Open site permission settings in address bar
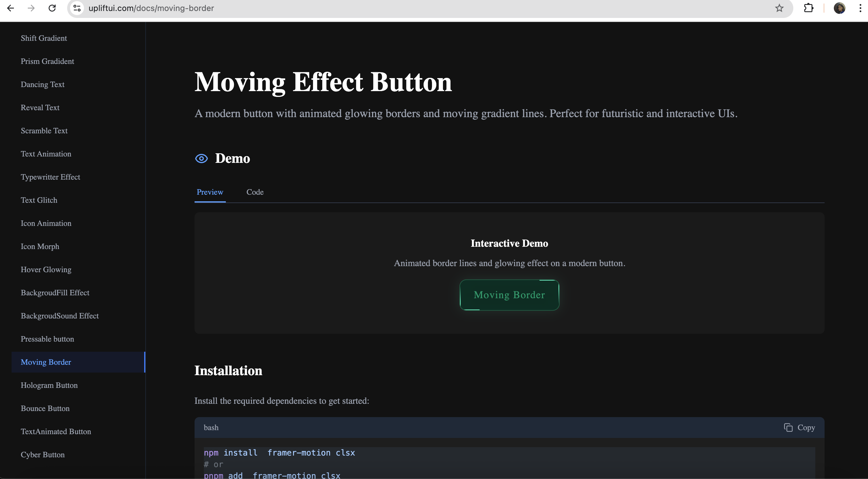868x479 pixels. [x=76, y=8]
